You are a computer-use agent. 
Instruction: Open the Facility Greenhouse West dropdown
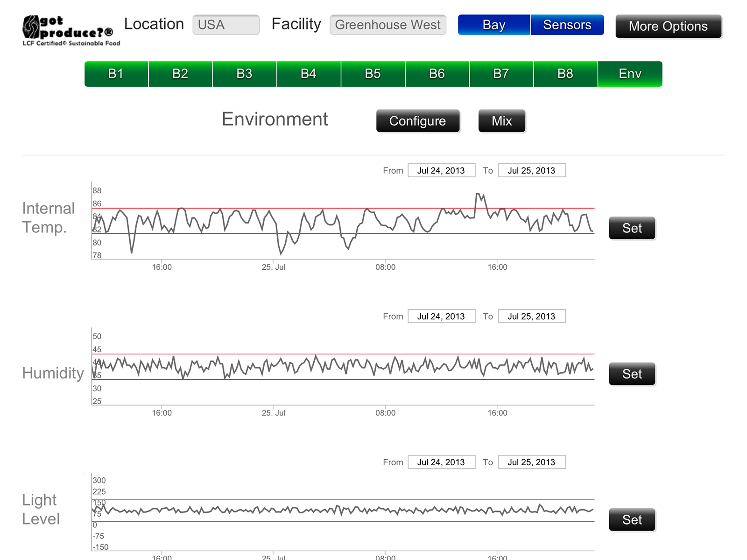388,25
